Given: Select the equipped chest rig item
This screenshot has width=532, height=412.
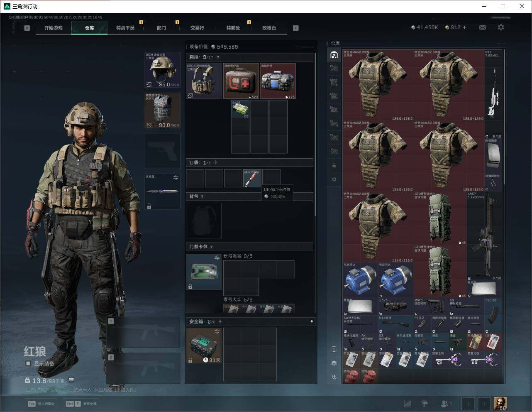Looking at the screenshot, I should (204, 81).
